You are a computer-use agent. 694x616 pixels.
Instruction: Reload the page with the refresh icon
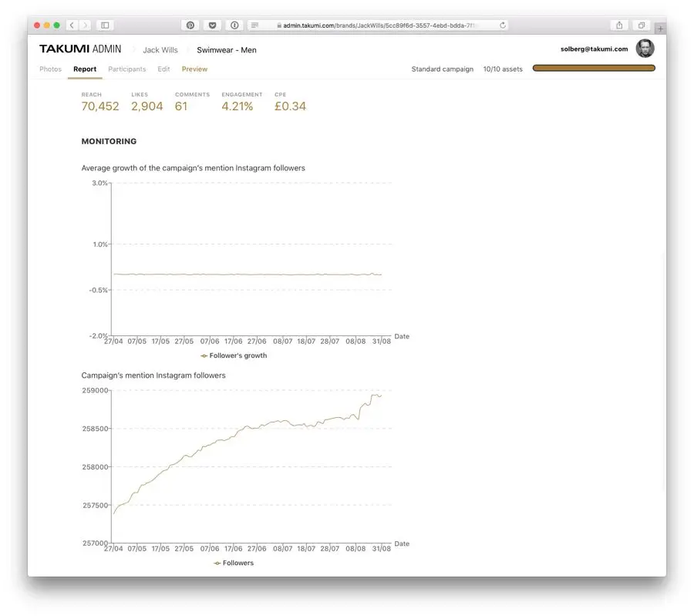[503, 25]
